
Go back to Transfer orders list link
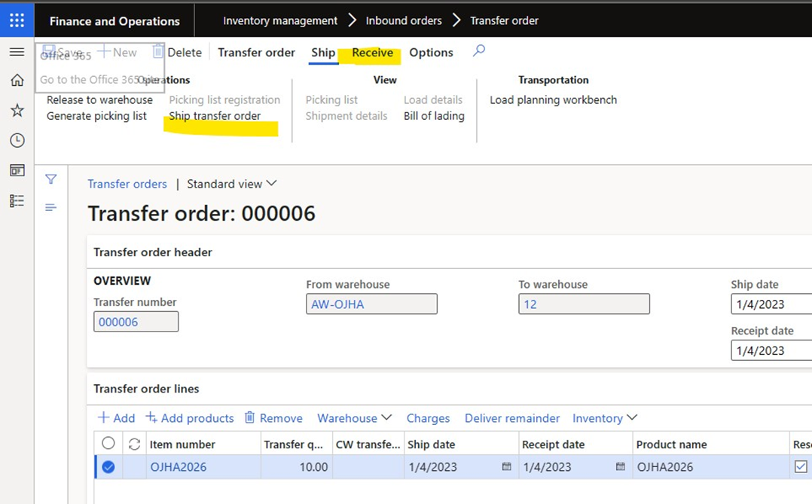pos(127,184)
